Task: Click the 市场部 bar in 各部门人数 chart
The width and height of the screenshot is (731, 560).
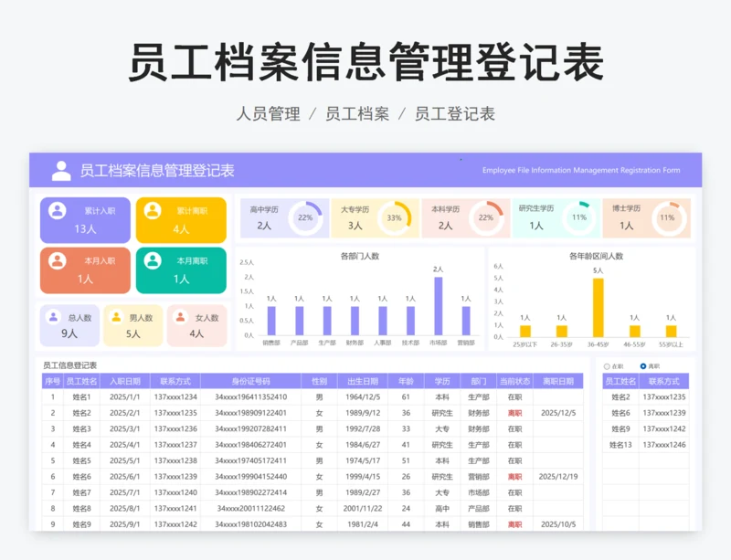Action: [x=439, y=306]
